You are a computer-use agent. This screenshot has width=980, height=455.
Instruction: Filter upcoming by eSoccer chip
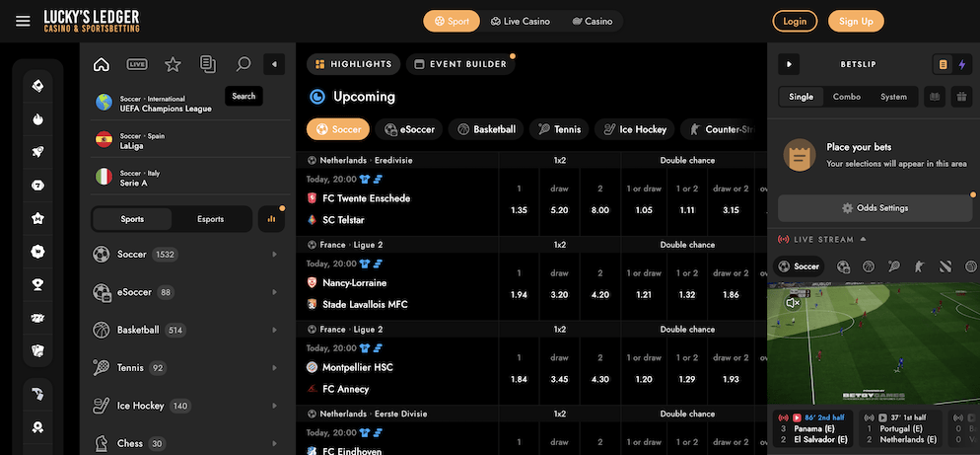[409, 129]
